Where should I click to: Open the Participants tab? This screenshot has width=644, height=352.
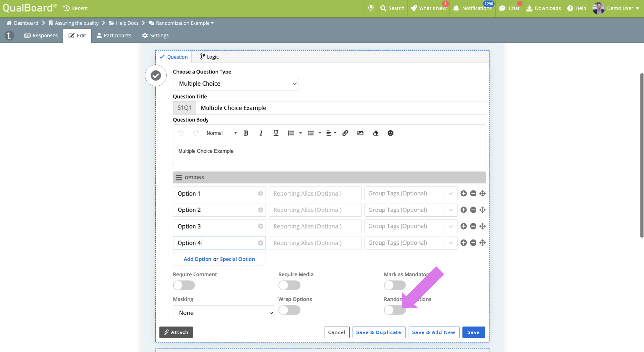(114, 35)
